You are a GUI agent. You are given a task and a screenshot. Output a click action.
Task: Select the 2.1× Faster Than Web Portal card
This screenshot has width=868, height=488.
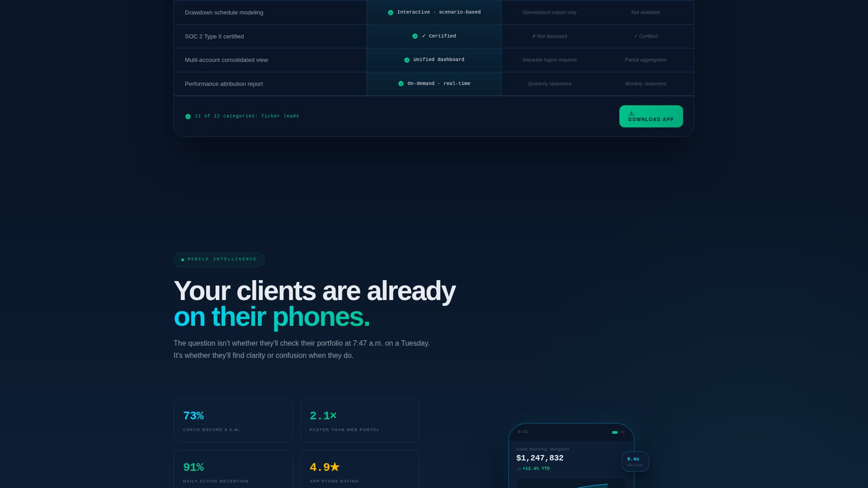[360, 420]
